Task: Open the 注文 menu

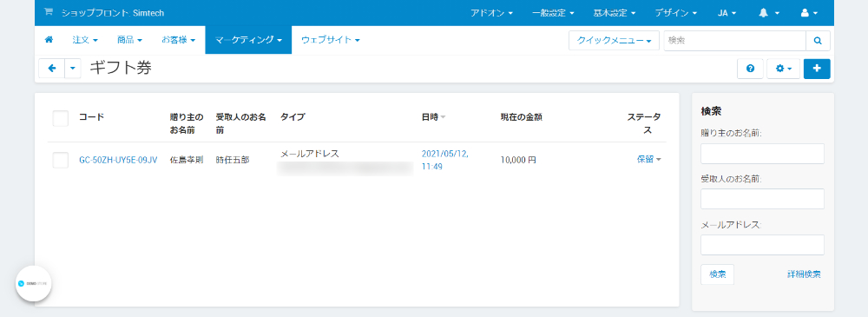Action: tap(85, 40)
